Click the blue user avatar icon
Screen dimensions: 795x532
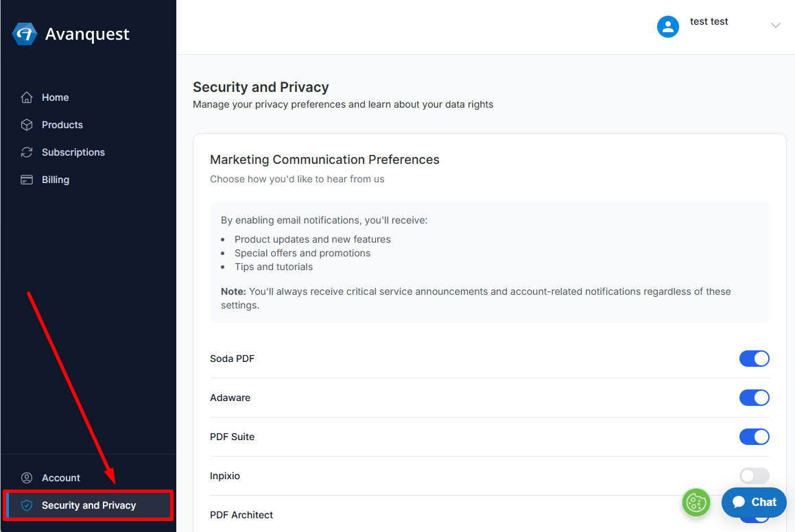[x=668, y=27]
